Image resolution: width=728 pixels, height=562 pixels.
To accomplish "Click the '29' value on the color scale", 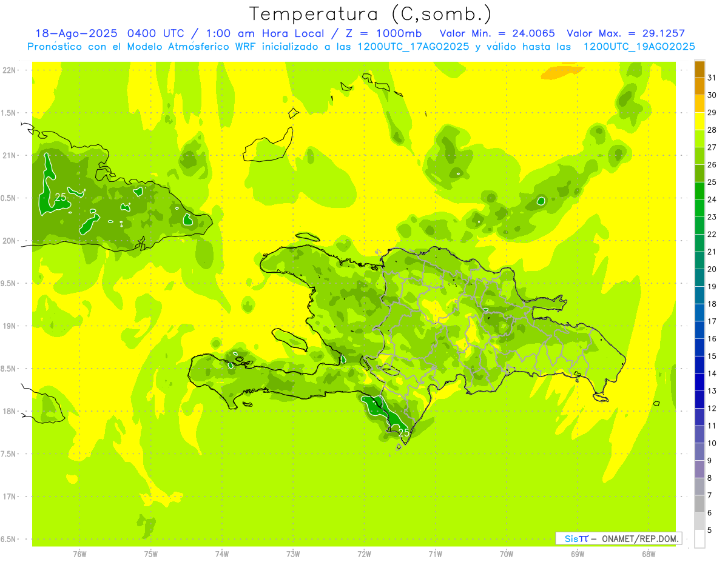I will point(712,113).
